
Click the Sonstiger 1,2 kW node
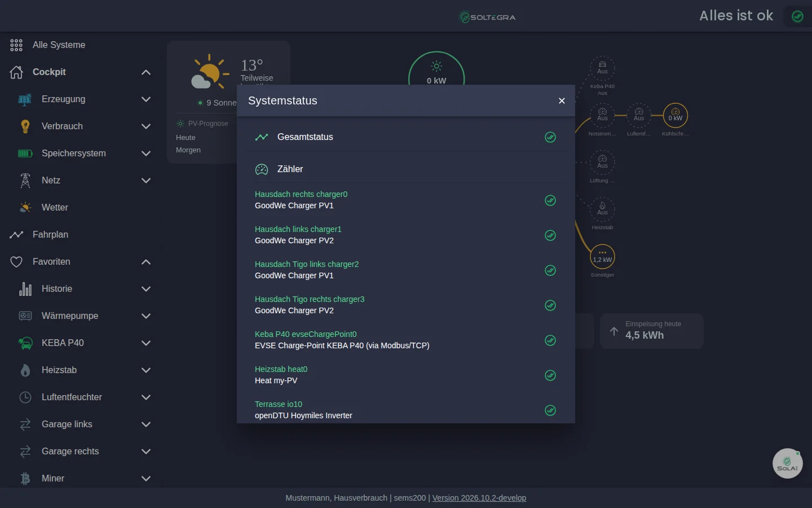coord(602,257)
